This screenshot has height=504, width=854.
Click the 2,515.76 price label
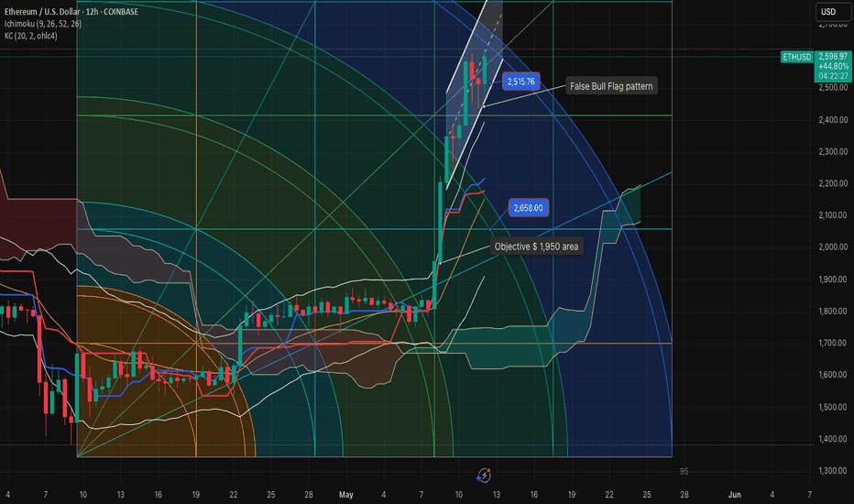tap(521, 82)
